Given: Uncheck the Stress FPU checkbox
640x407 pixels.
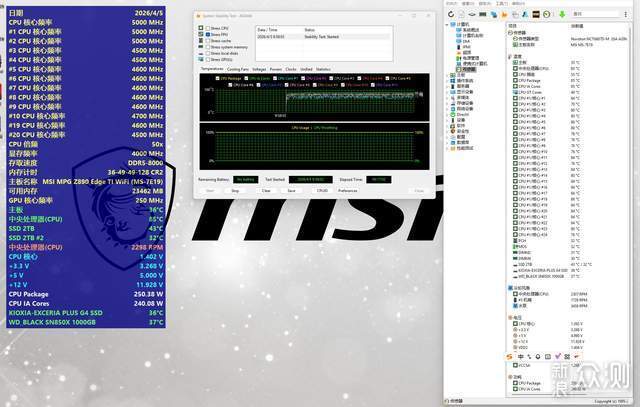Looking at the screenshot, I should (208, 35).
